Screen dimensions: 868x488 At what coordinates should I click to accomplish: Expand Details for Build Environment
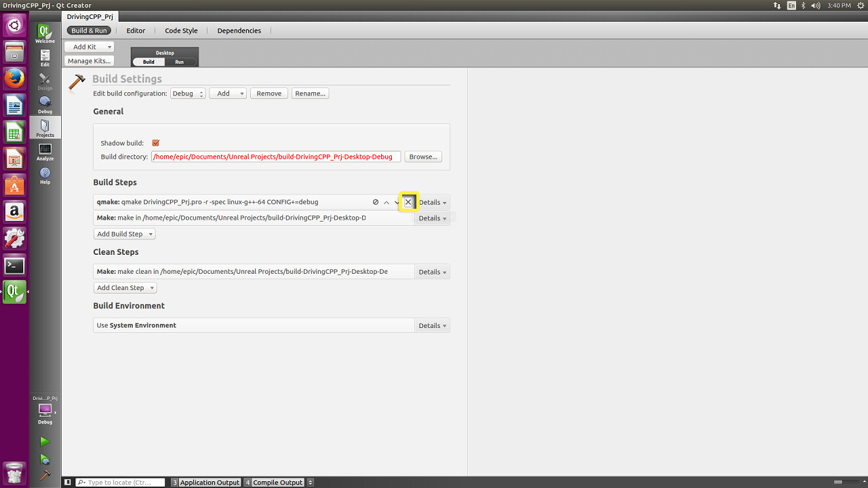click(433, 325)
